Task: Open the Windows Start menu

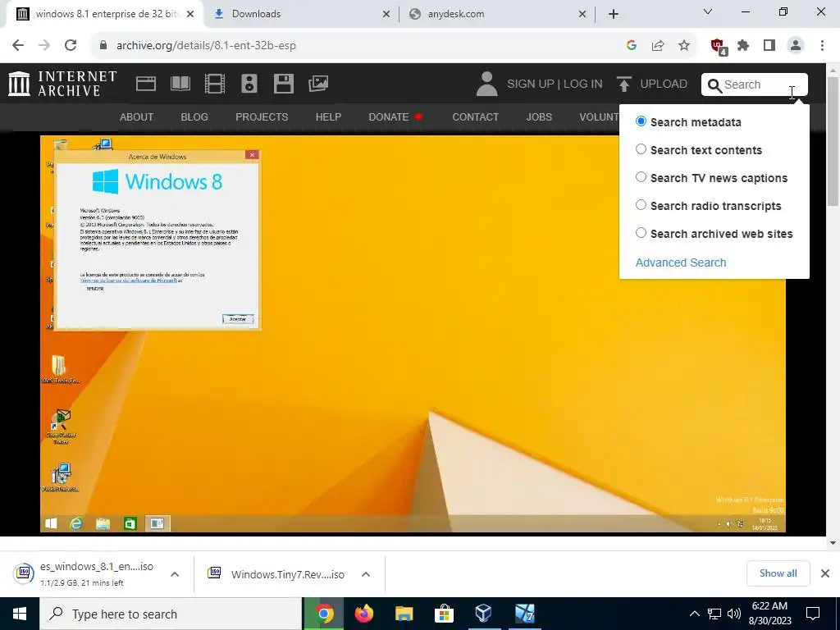Action: (x=20, y=614)
